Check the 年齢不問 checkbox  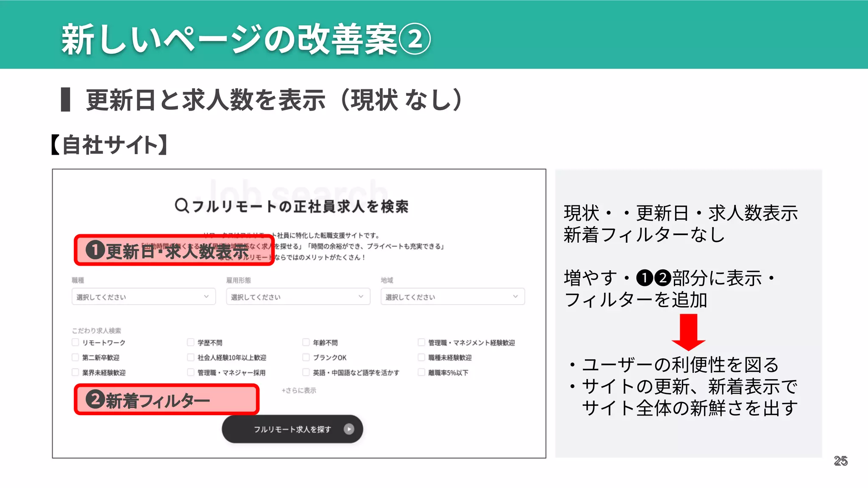(306, 342)
